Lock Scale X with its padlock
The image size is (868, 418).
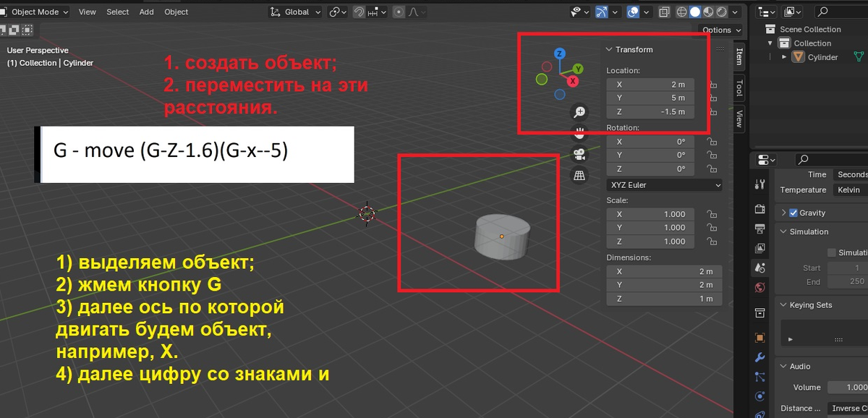(x=711, y=214)
